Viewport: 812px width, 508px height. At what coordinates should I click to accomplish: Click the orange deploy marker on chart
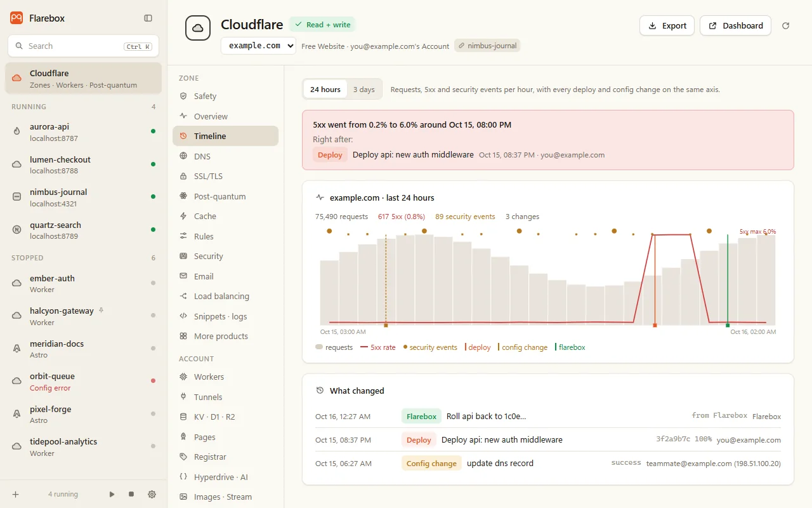tap(655, 325)
